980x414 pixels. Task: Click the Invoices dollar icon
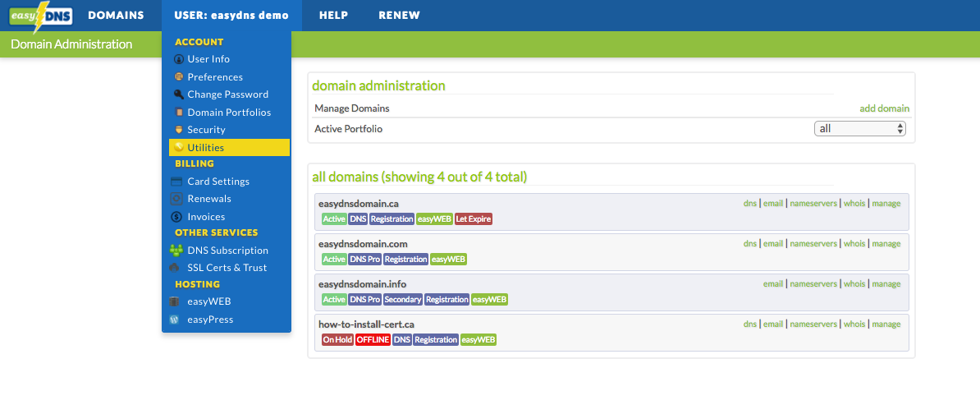[x=176, y=217]
